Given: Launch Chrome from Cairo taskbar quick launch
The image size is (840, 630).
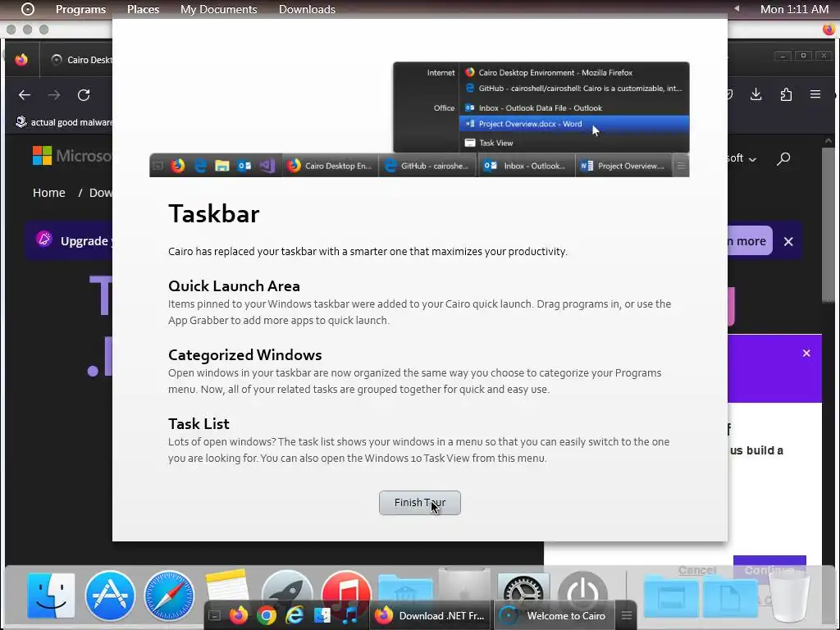Looking at the screenshot, I should click(x=267, y=615).
